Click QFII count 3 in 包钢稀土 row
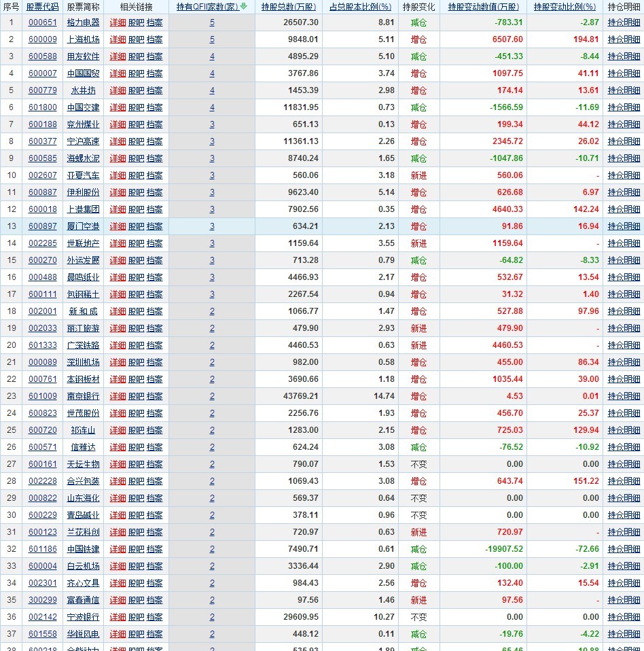Screen dimensions: 644x651 click(x=212, y=294)
